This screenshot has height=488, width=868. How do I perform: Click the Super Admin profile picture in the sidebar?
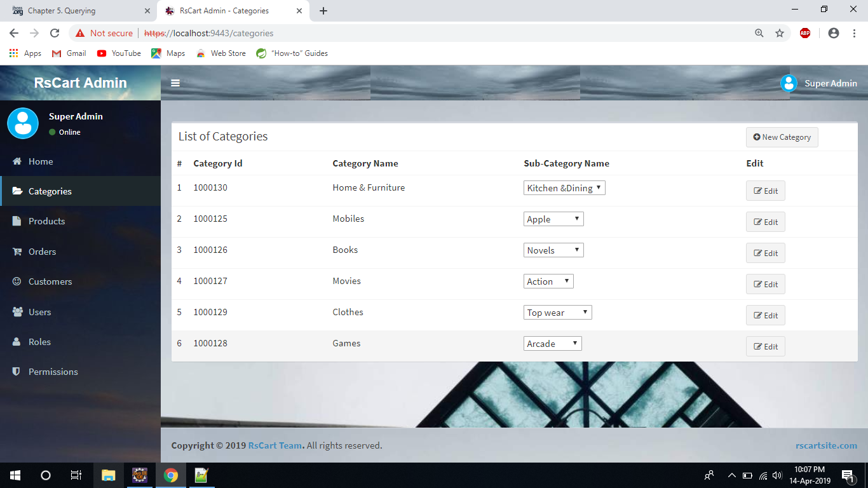[23, 123]
